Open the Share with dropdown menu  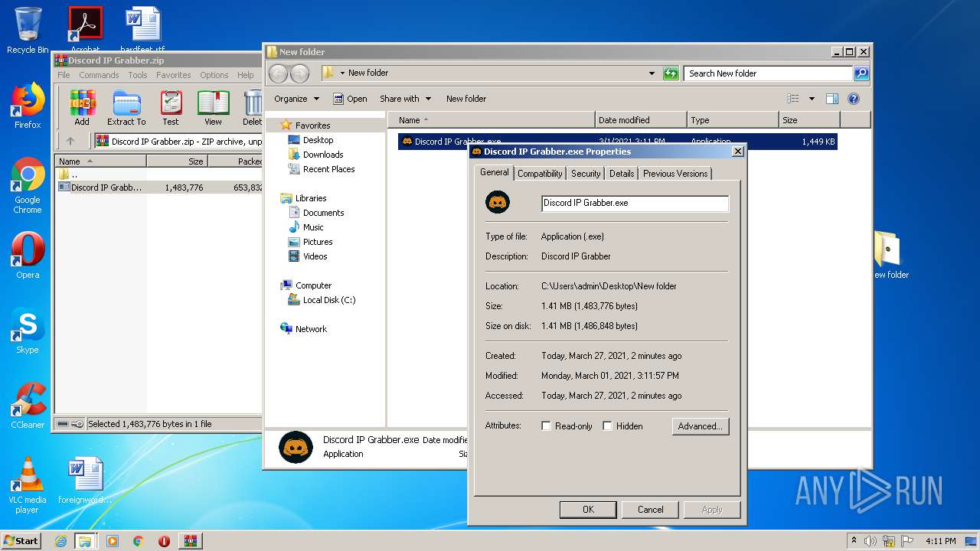coord(405,99)
